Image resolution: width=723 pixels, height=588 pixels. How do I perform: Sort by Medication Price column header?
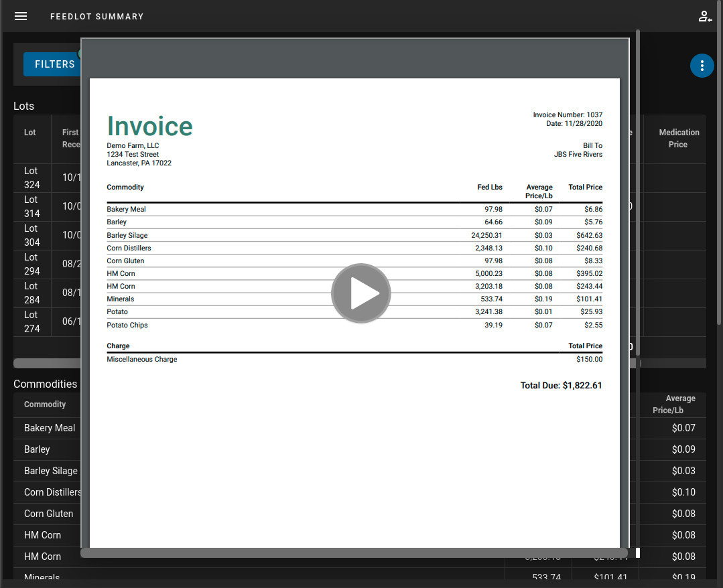(x=678, y=139)
